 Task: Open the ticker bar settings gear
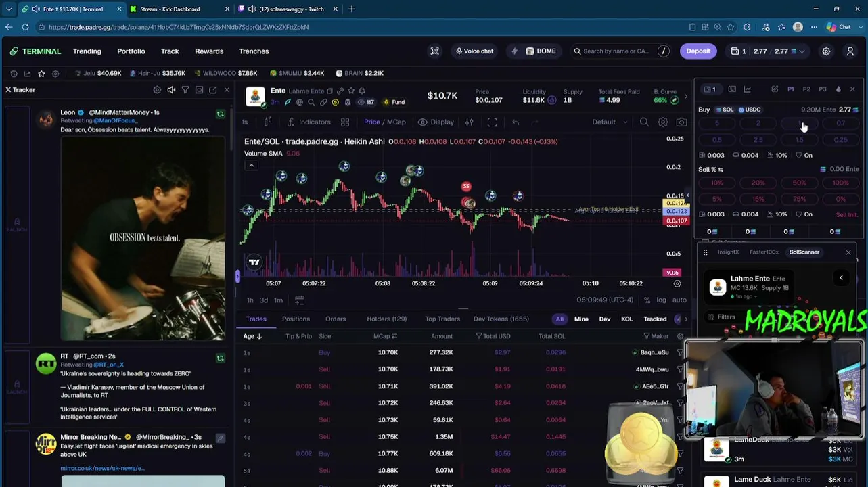point(55,73)
